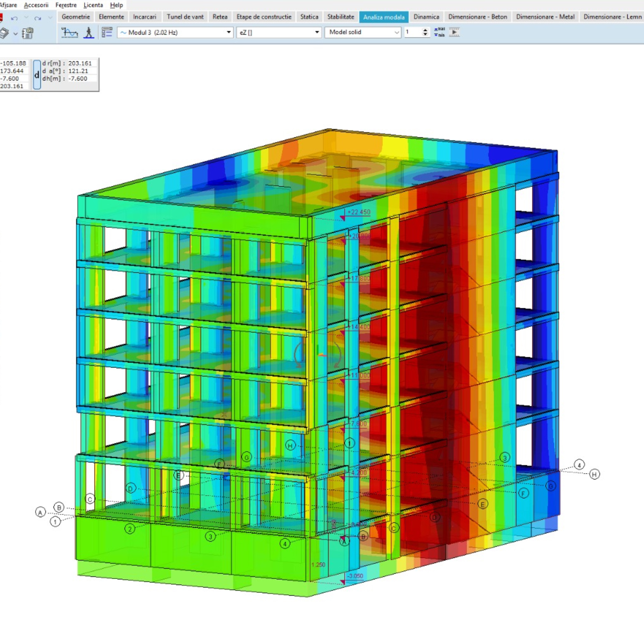Click the modal vibration analysis icon

point(70,33)
